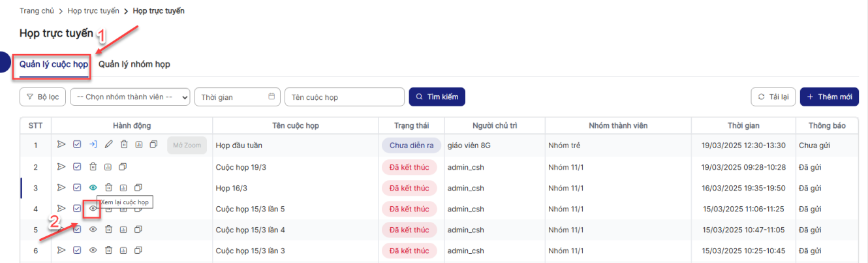Screen dimensions: 868x263
Task: Edit Họp đầu tuần with the pencil icon
Action: [x=108, y=145]
